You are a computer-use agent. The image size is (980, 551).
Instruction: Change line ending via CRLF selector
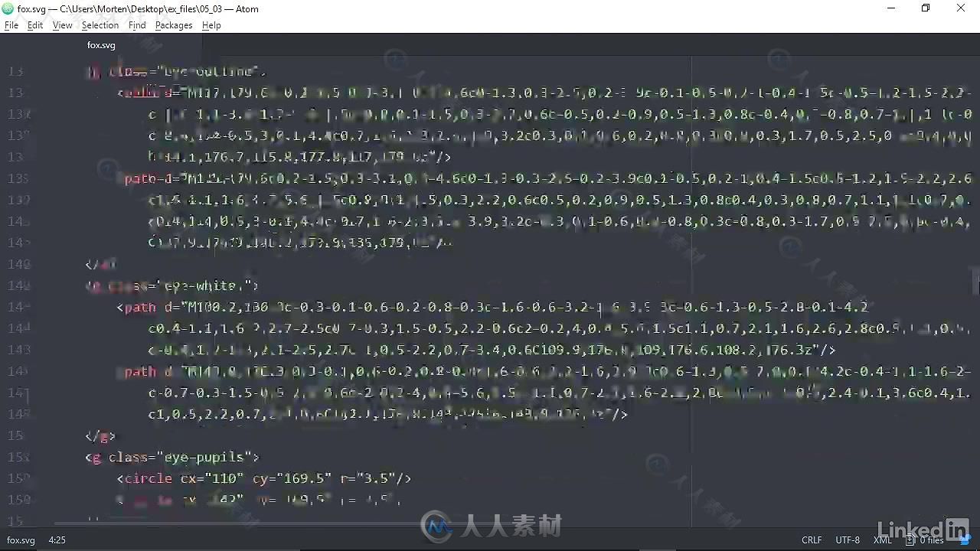tap(812, 540)
